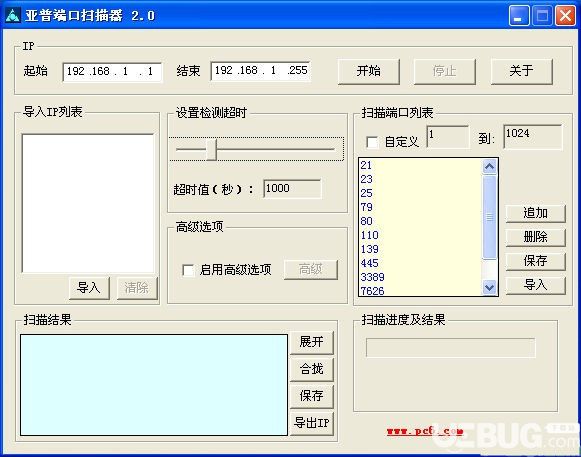Click the custom port end field 1024

coord(532,137)
